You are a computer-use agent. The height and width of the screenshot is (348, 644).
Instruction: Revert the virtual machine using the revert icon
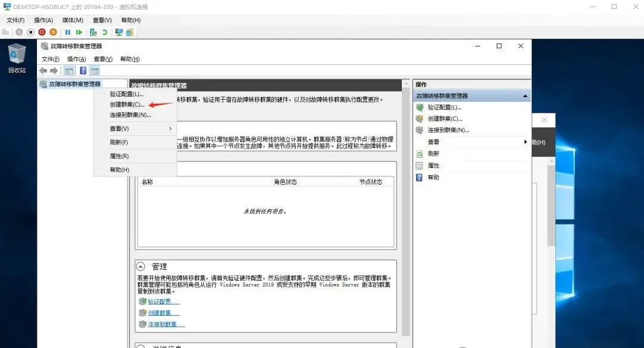tap(106, 32)
